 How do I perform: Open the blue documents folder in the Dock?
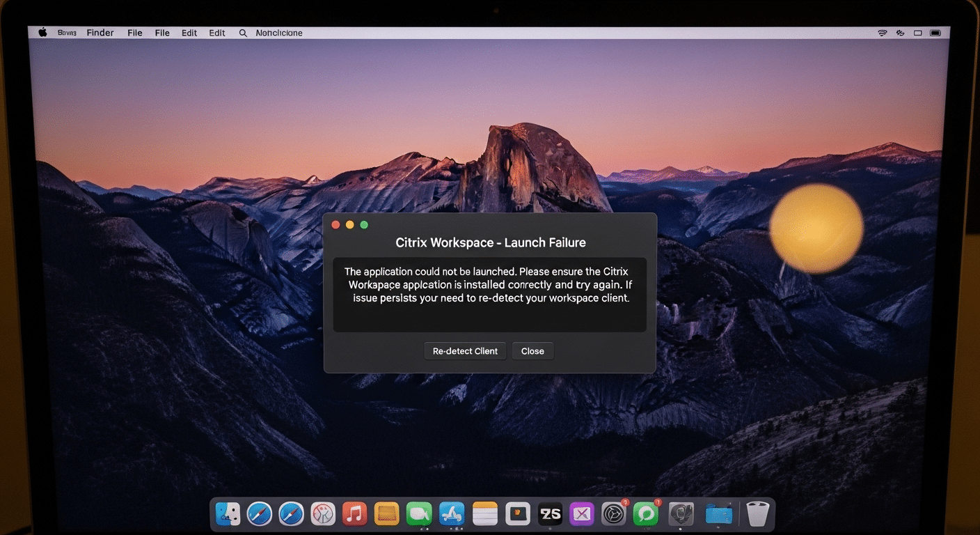coord(718,514)
